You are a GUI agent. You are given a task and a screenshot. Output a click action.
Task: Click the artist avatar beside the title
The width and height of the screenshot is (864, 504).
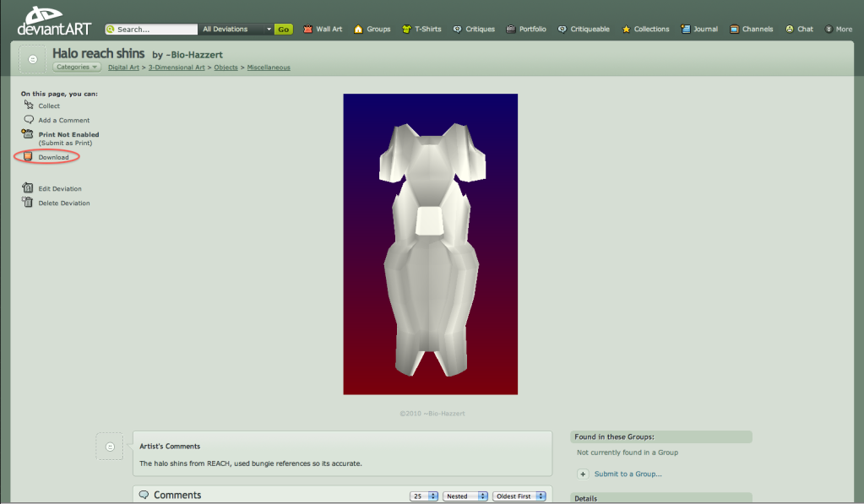click(32, 59)
